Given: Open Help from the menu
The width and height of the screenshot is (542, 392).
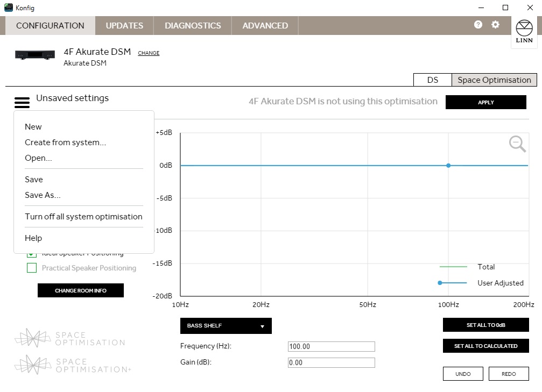Looking at the screenshot, I should 33,238.
